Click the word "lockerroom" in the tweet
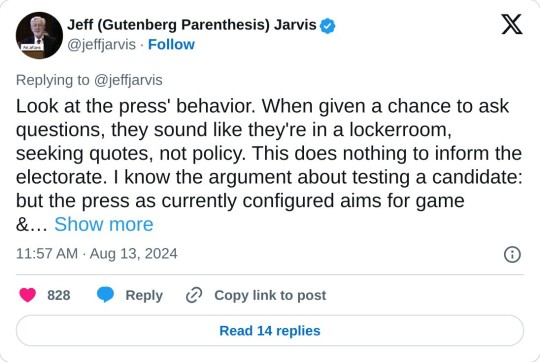Viewport: 540px width, 362px height. [400, 130]
